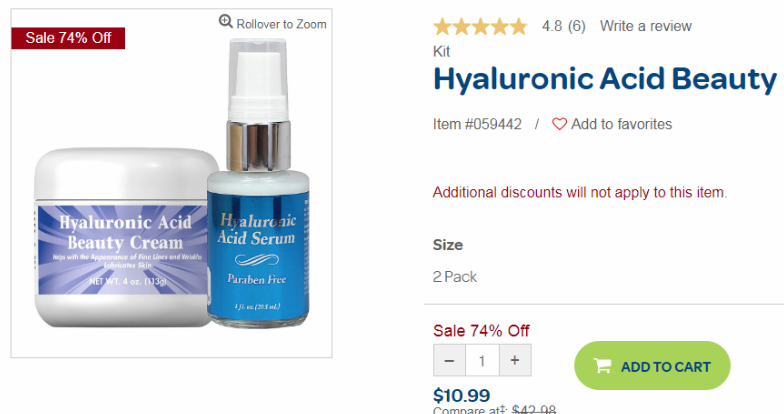This screenshot has width=784, height=414.
Task: Click the 4.8 rating score
Action: (552, 26)
